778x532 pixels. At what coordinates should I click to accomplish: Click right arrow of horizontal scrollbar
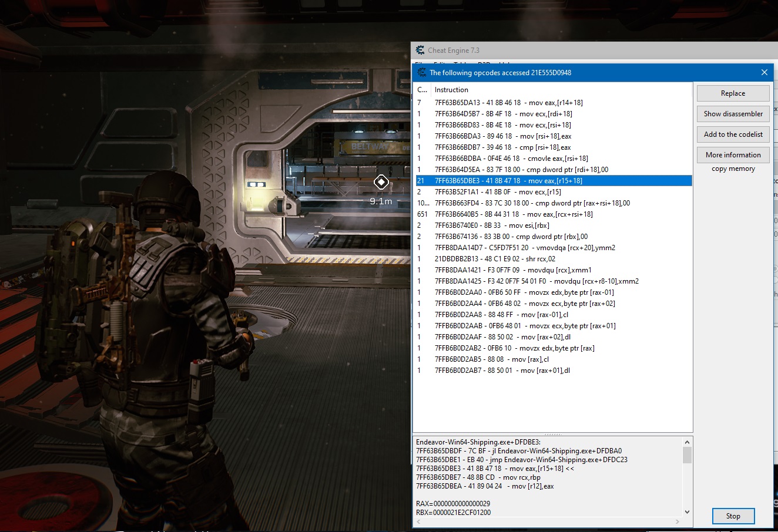coord(678,521)
